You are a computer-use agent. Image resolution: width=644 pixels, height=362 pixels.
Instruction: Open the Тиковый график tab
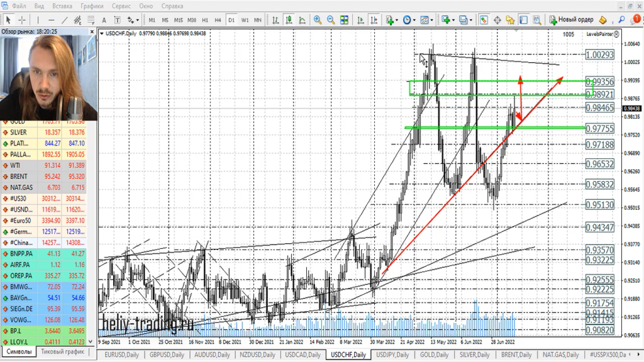62,352
